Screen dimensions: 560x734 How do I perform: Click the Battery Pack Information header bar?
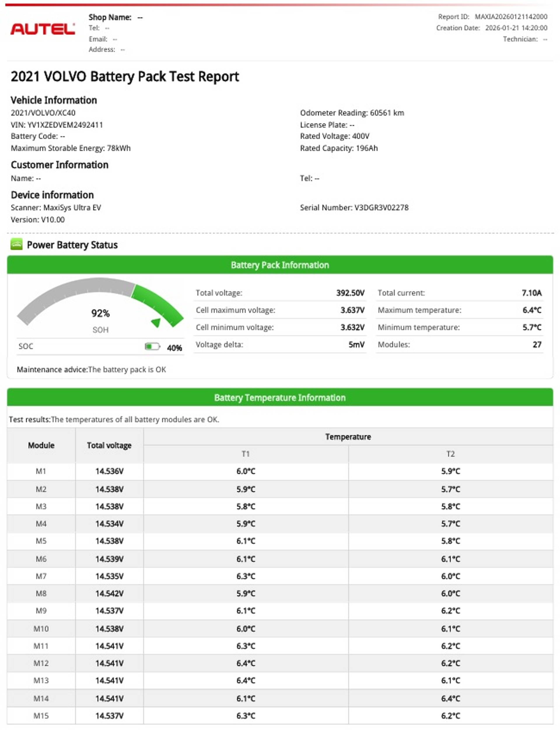pyautogui.click(x=280, y=265)
